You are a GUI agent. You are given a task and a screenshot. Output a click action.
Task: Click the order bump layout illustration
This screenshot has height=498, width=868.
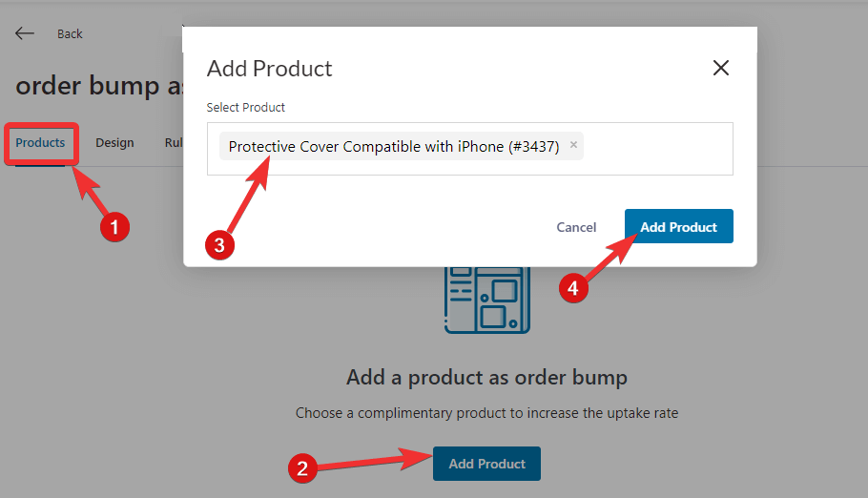coord(487,300)
